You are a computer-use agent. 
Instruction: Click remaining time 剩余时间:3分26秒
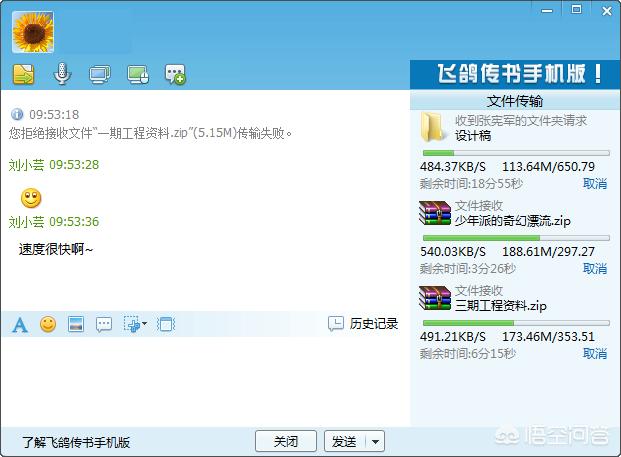(x=468, y=268)
